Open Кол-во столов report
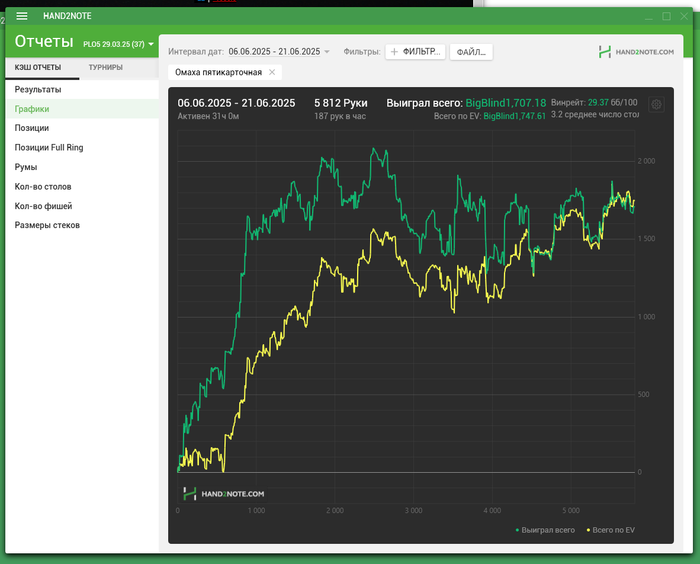 coord(82,186)
